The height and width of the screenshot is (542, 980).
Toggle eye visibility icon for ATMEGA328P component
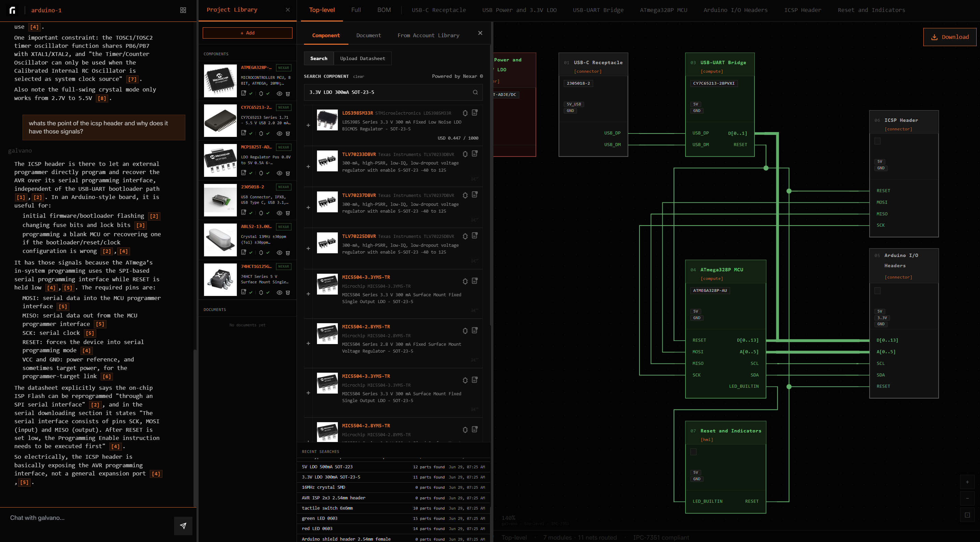pos(279,94)
